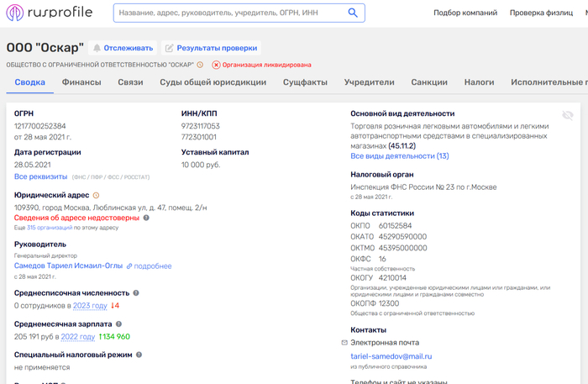Open director link Самедов Тариел Исмаил-Оглы
Viewport: 588px width, 384px height.
pos(68,266)
